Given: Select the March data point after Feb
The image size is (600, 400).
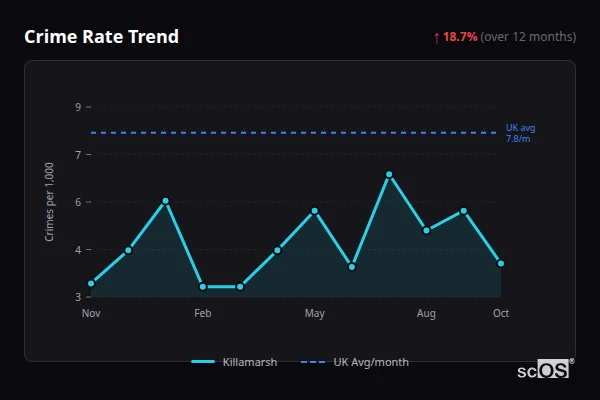Looking at the screenshot, I should pos(240,287).
